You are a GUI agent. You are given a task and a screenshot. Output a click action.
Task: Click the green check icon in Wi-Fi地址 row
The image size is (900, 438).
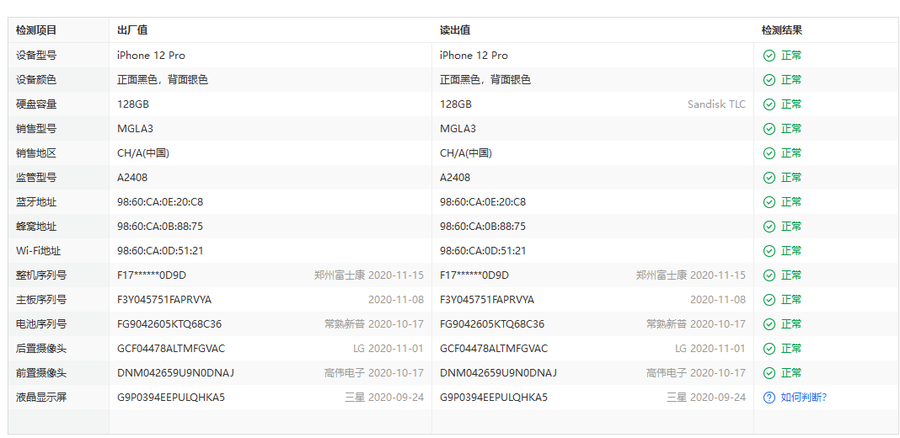tap(769, 251)
